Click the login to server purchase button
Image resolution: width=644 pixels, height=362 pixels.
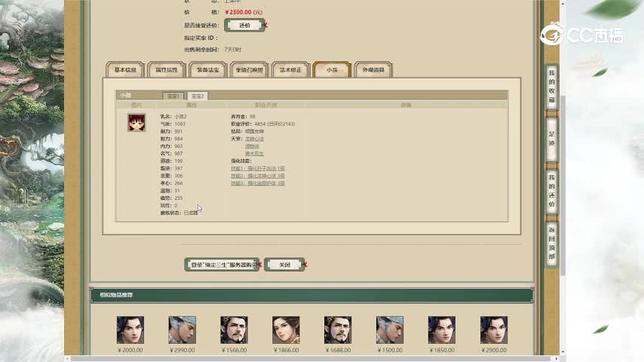(222, 265)
